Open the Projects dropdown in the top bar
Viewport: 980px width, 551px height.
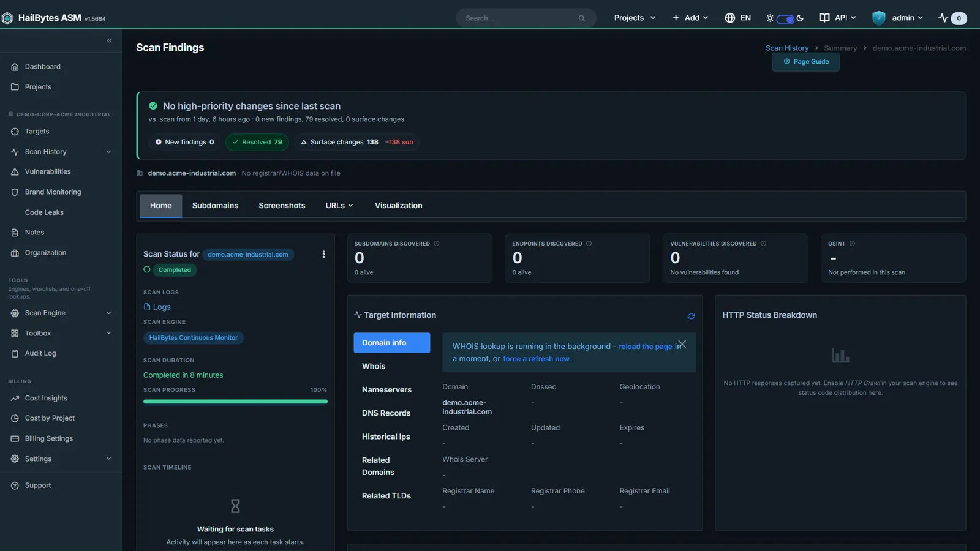(x=635, y=18)
